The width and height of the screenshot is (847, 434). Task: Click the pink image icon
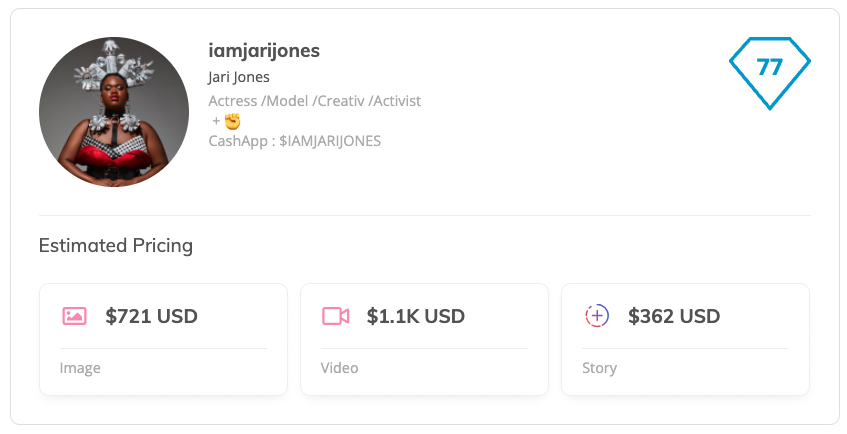[x=75, y=316]
